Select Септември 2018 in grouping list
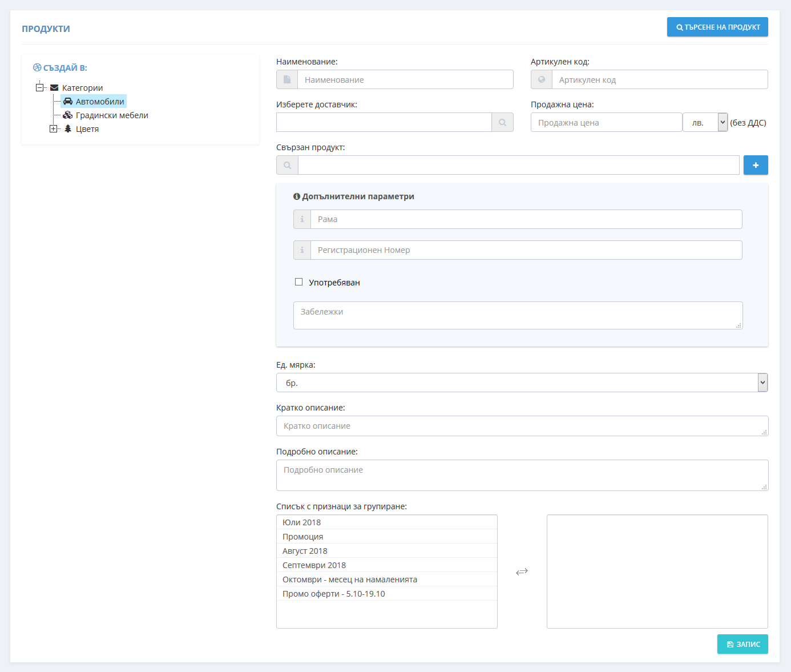Image resolution: width=791 pixels, height=672 pixels. 387,565
